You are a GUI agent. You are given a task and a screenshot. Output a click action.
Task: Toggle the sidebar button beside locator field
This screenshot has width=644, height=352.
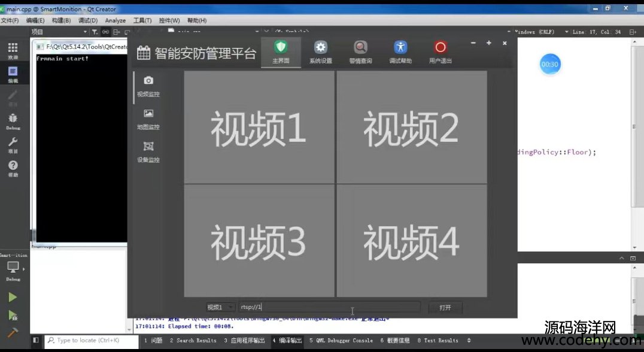pyautogui.click(x=36, y=341)
